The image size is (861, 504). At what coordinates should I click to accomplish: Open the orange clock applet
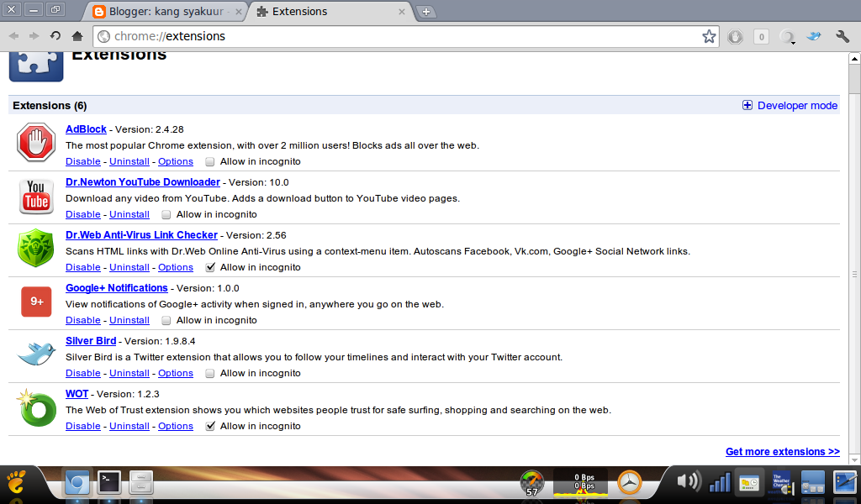click(629, 483)
